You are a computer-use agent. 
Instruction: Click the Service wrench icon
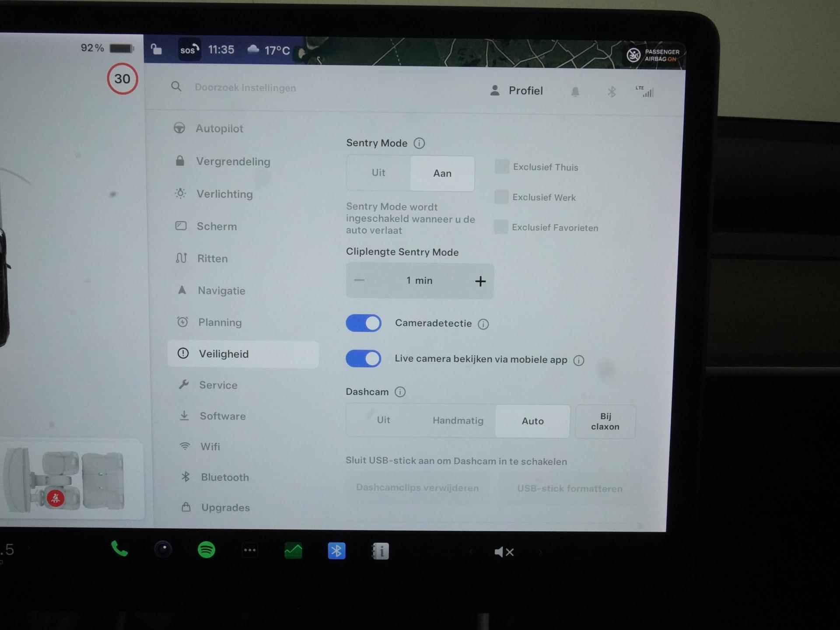coord(182,384)
